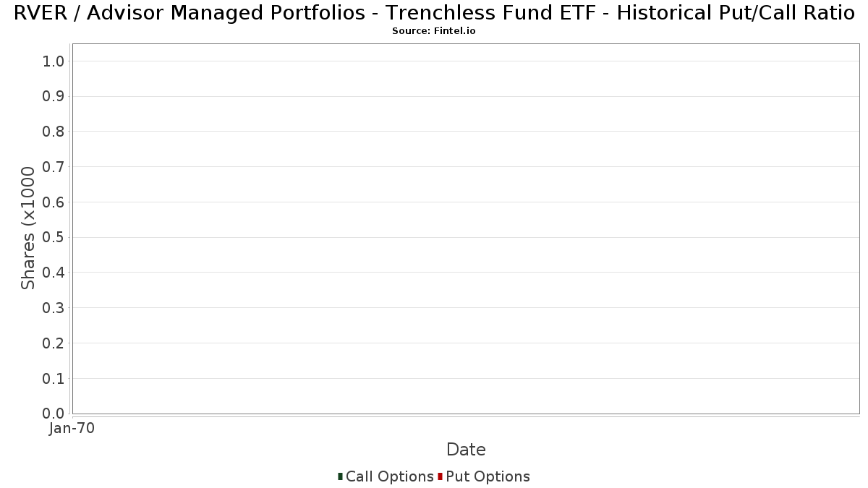
Task: Click the 0.4 y-axis tick label
Action: click(54, 273)
